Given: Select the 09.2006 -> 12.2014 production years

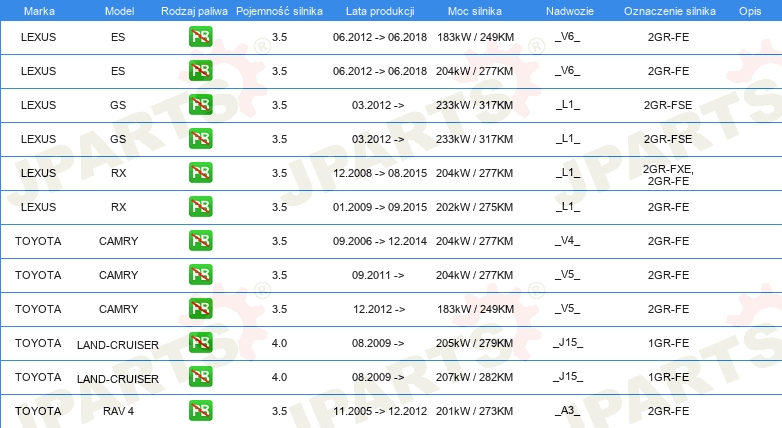Looking at the screenshot, I should pyautogui.click(x=380, y=241).
